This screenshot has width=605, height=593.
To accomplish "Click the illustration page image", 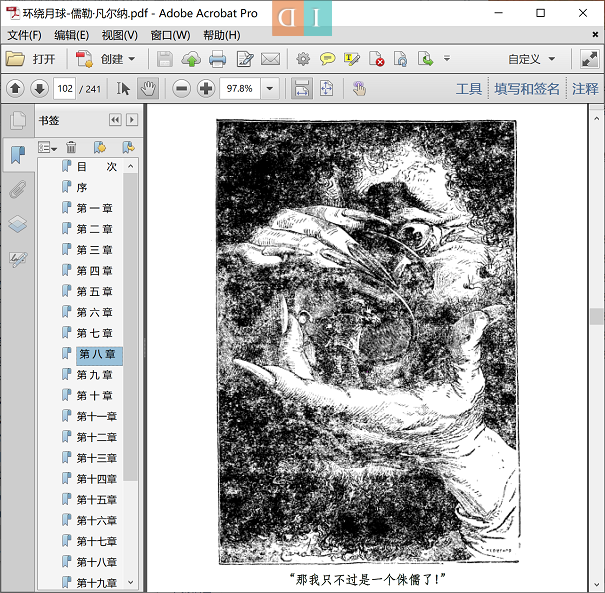I will [367, 342].
